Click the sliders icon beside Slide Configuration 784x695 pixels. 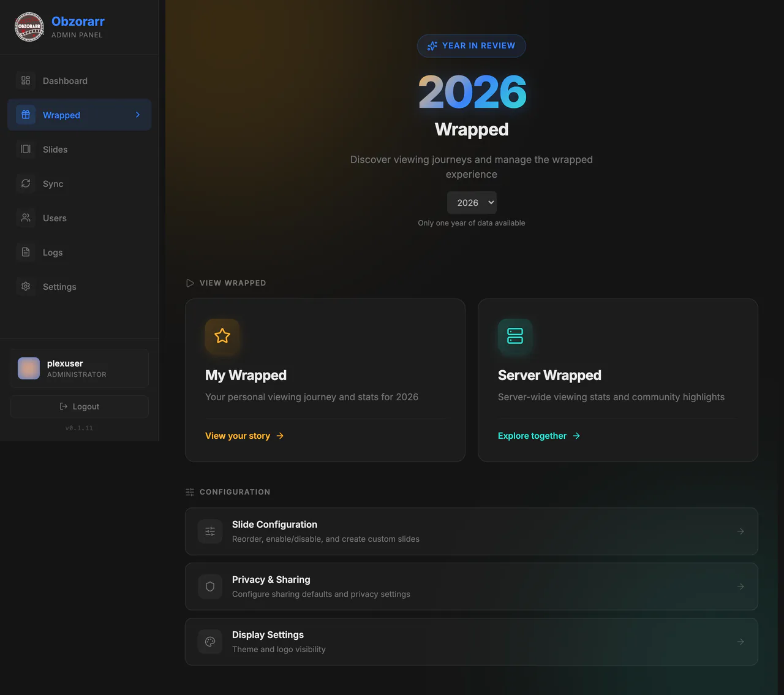pos(210,531)
